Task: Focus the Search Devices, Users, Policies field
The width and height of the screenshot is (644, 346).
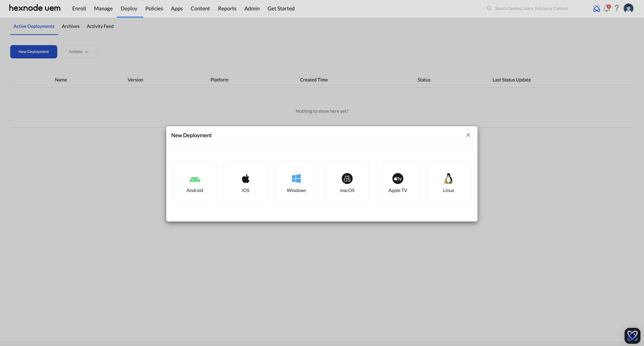Action: (x=531, y=8)
